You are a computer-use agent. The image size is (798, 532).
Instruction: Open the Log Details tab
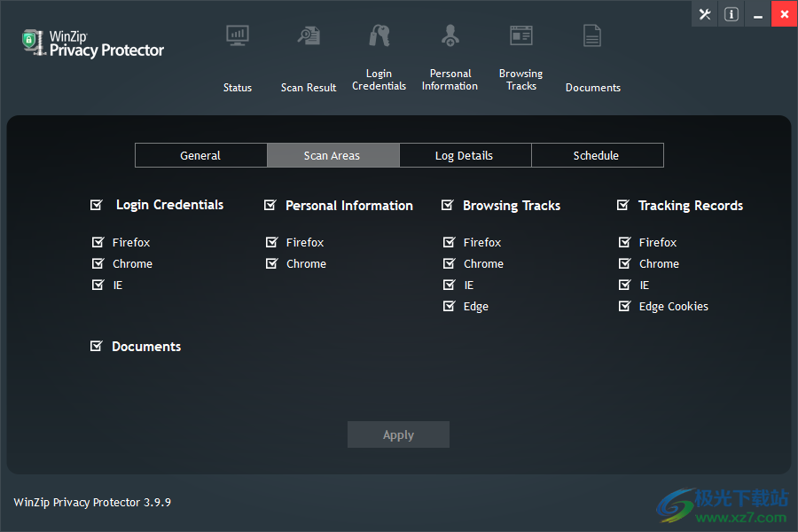click(465, 155)
